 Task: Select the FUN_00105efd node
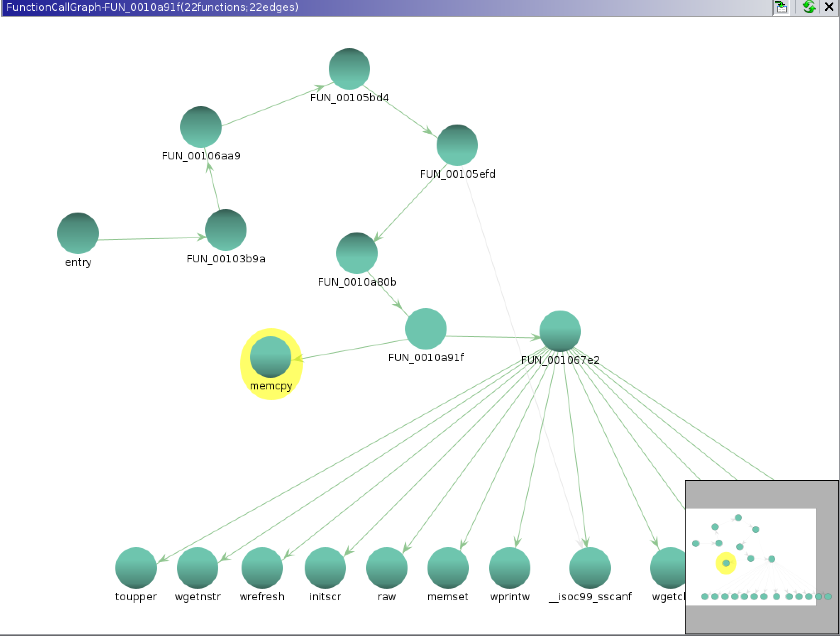point(457,145)
